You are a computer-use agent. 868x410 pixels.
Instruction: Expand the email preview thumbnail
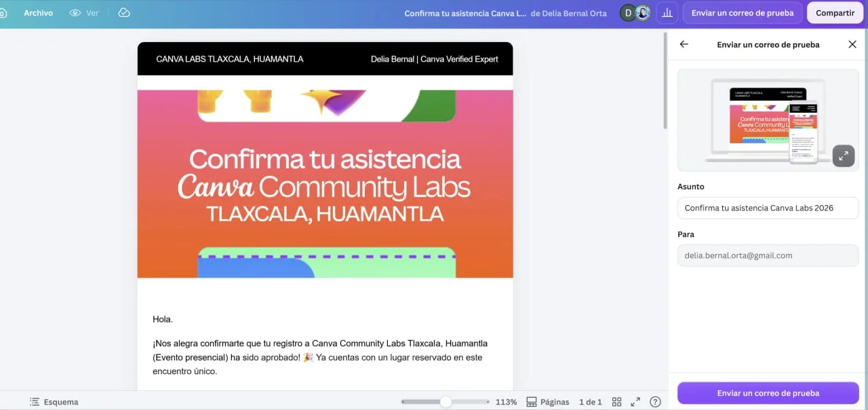pyautogui.click(x=844, y=155)
